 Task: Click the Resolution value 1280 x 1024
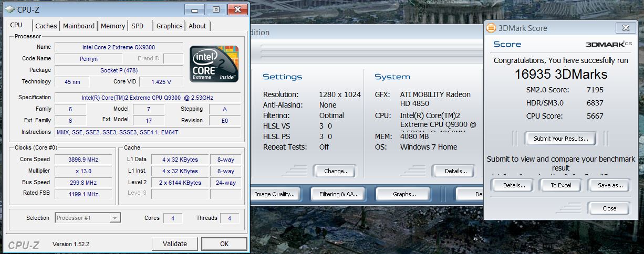(x=340, y=94)
